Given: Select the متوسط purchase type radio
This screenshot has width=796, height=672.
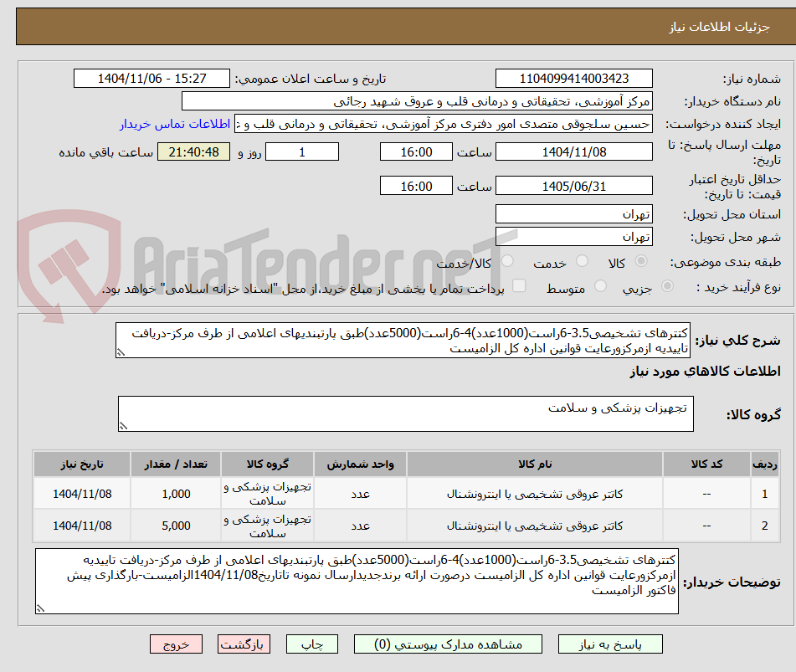Looking at the screenshot, I should click(x=600, y=286).
